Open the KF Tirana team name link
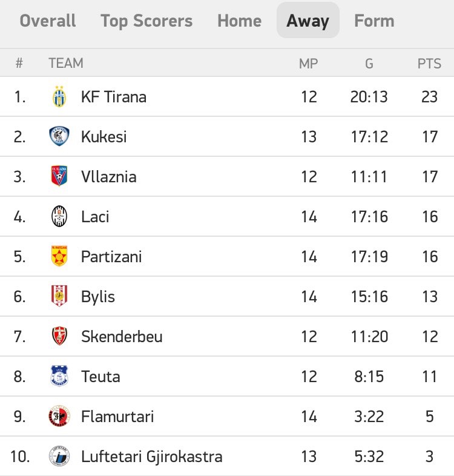The width and height of the screenshot is (454, 476). [x=114, y=97]
